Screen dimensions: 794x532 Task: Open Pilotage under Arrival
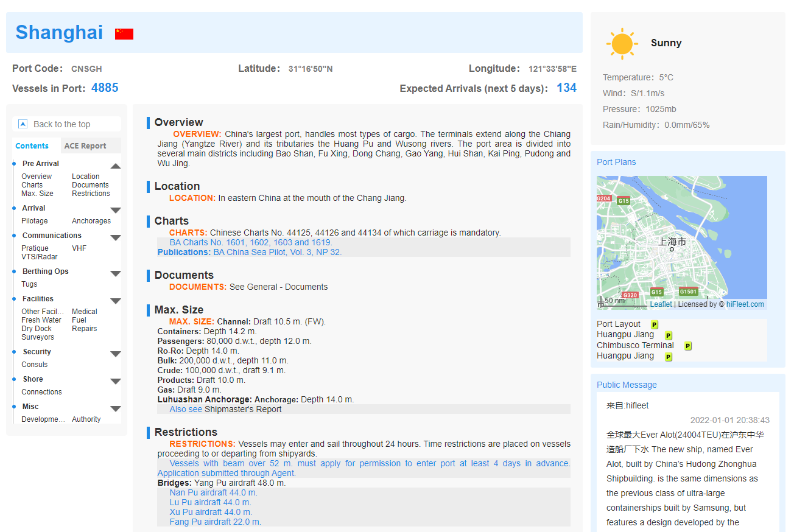pyautogui.click(x=35, y=221)
